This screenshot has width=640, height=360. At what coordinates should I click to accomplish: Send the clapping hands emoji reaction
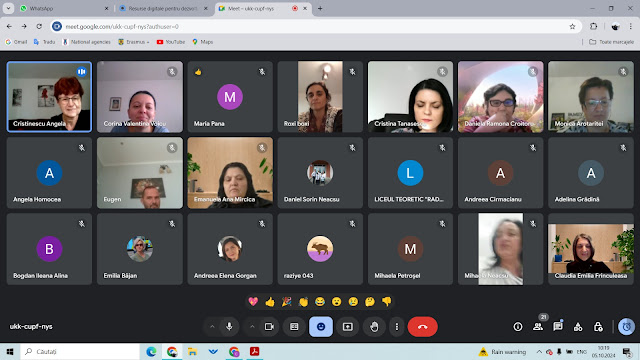(303, 302)
